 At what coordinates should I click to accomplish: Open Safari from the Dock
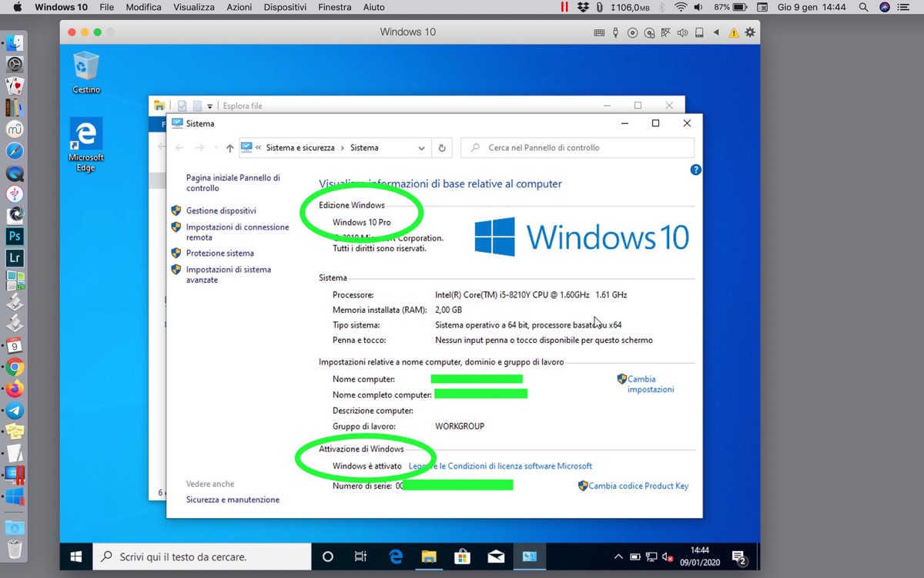15,151
